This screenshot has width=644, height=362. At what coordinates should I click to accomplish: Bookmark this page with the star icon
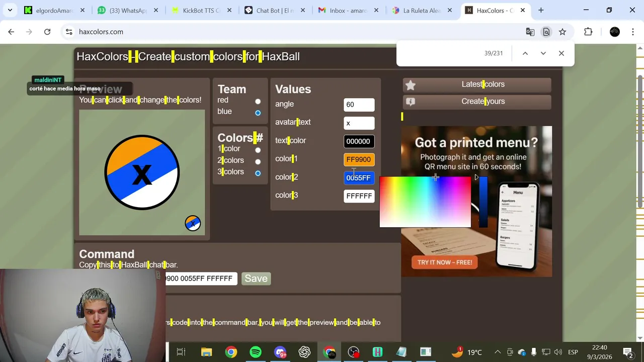coord(562,32)
